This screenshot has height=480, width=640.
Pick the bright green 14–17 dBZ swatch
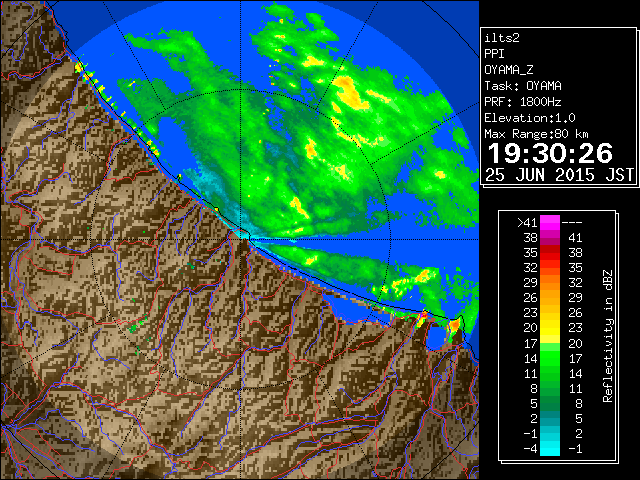pos(550,358)
